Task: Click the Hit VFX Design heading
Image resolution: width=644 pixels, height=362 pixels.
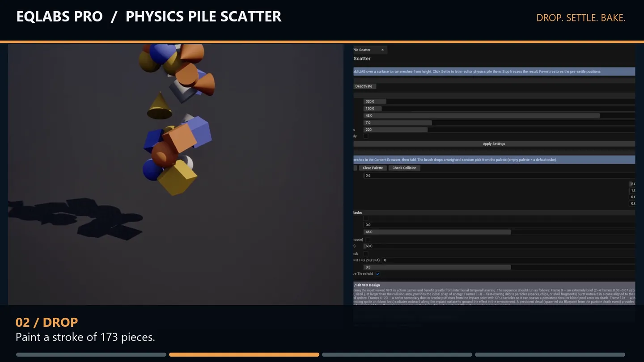Action: coord(367,285)
